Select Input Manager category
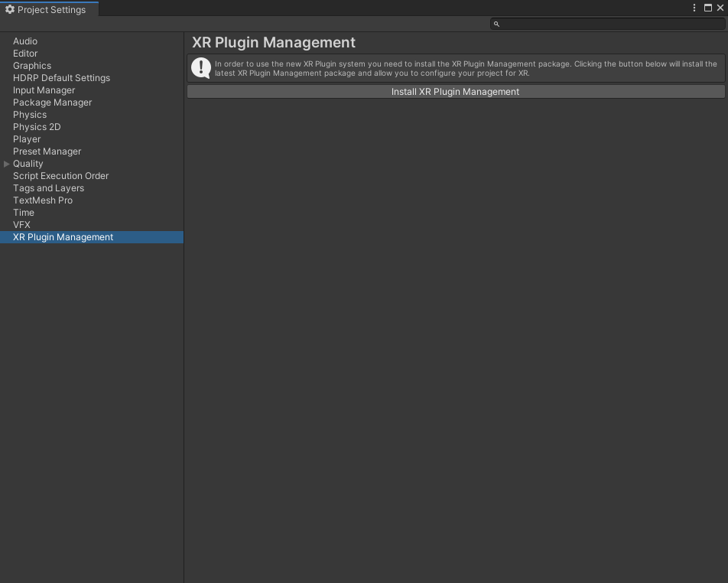The width and height of the screenshot is (728, 583). click(x=44, y=90)
